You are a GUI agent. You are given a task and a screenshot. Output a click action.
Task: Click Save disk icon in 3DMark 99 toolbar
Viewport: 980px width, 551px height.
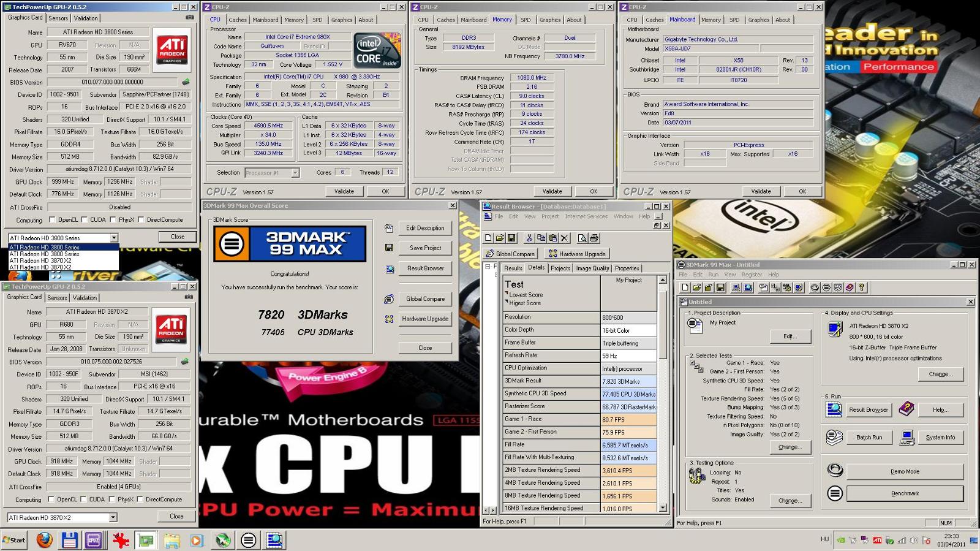(720, 287)
